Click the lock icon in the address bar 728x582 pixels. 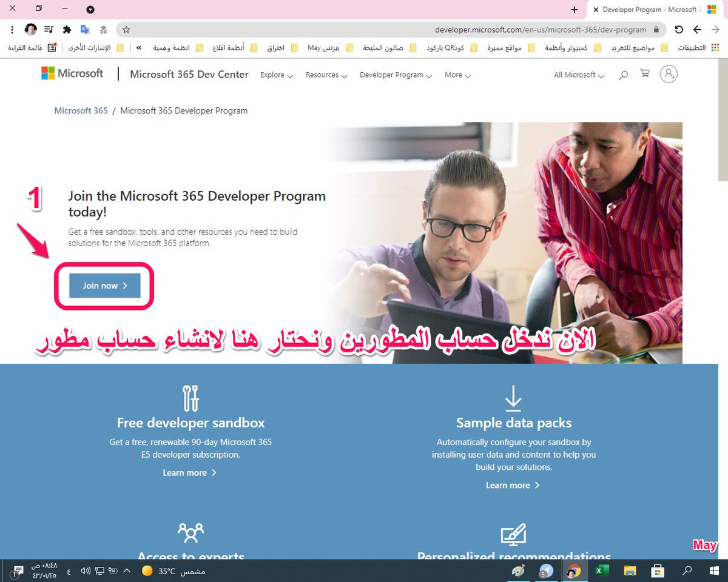coord(656,29)
